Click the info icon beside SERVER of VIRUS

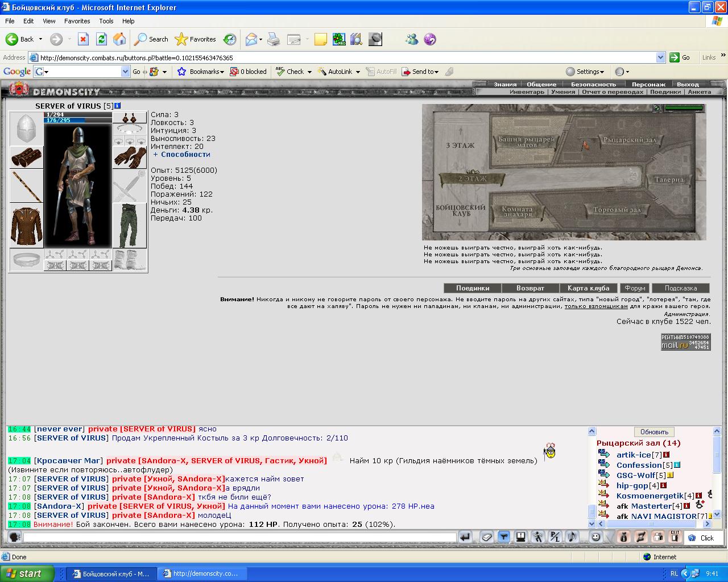118,106
